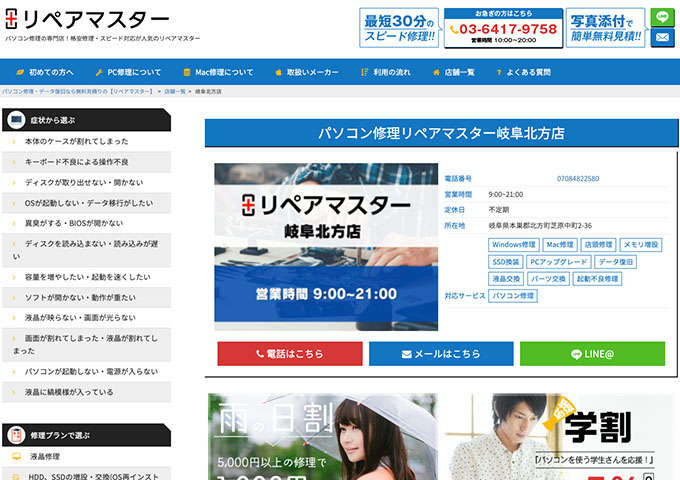Screen dimensions: 680x480
Task: Select 液晶交換 service tag
Action: (506, 279)
